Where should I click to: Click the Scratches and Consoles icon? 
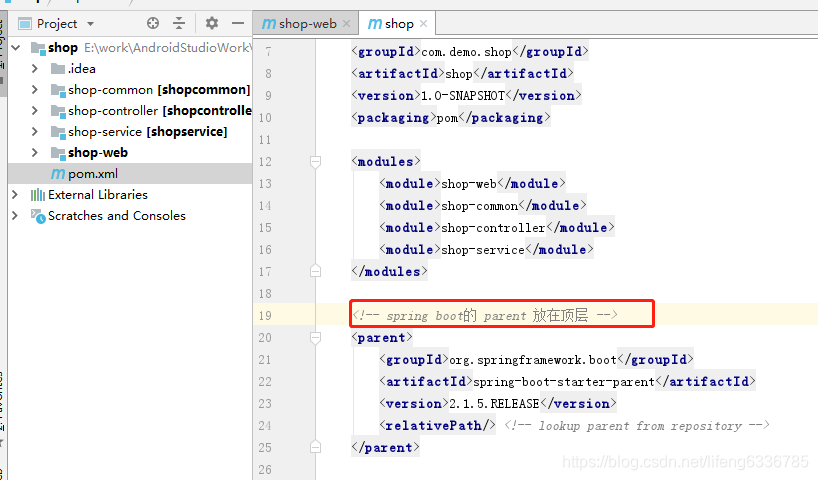coord(38,216)
